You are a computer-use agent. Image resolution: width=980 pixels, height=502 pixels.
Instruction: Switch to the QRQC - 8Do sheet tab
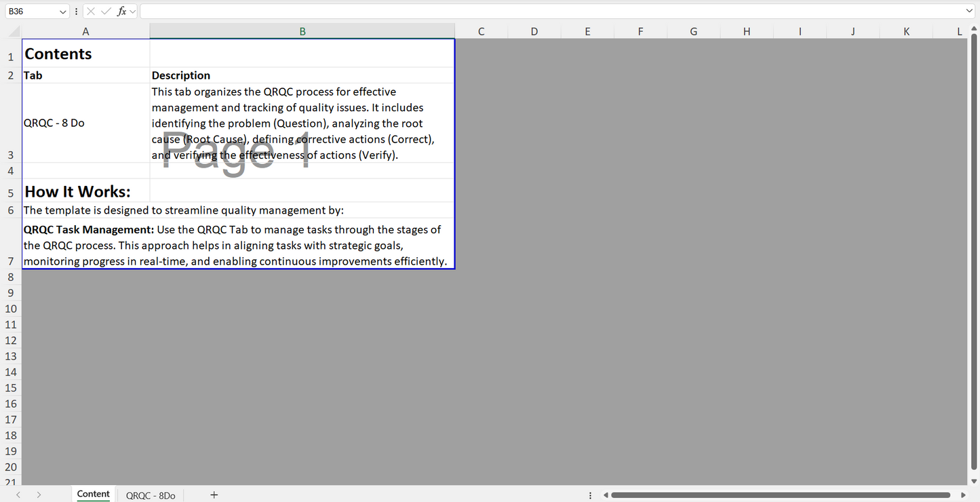click(151, 495)
